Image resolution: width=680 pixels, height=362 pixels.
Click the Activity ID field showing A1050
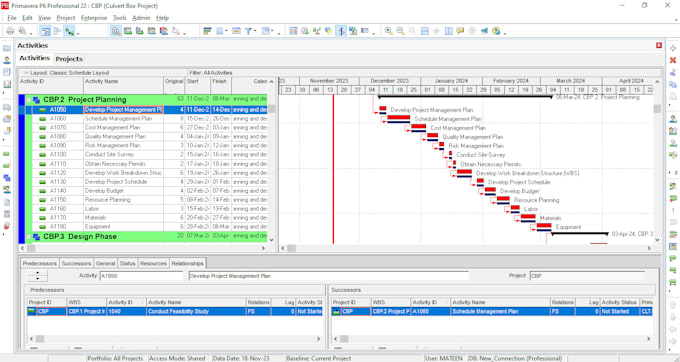pos(141,276)
